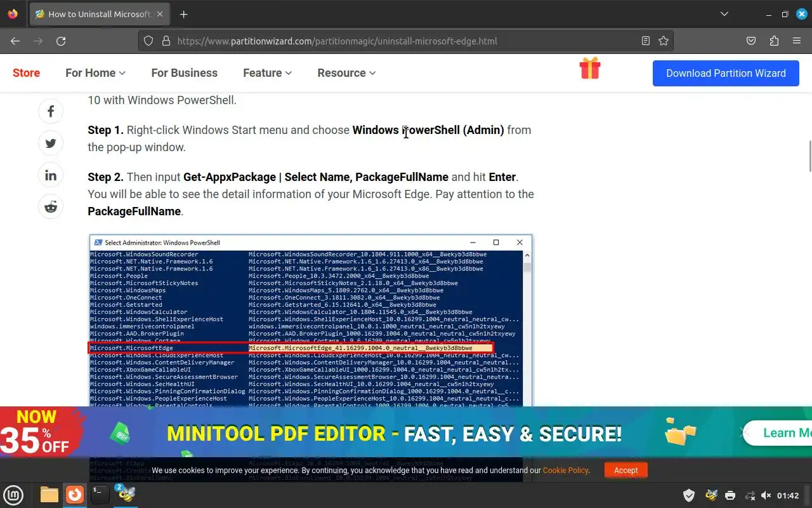Click the 01:42 clock
The width and height of the screenshot is (812, 508).
[x=788, y=495]
